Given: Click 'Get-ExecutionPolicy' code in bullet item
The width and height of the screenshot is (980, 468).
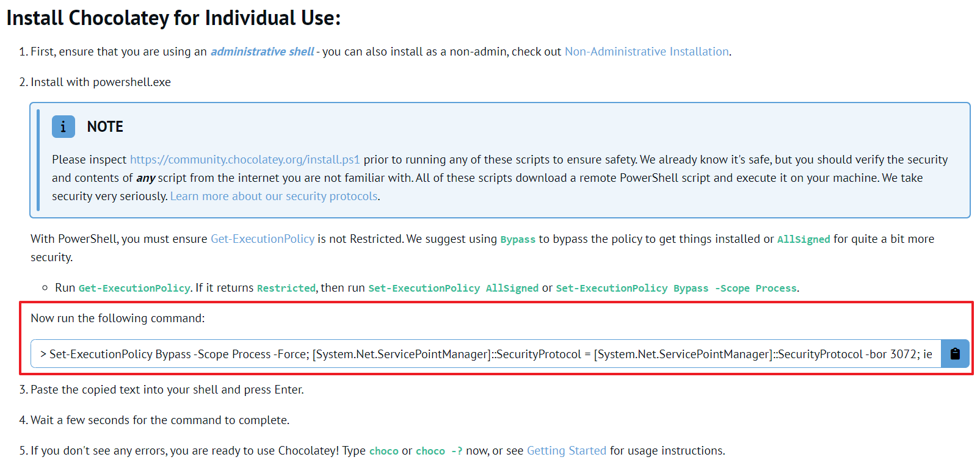Looking at the screenshot, I should click(x=134, y=288).
